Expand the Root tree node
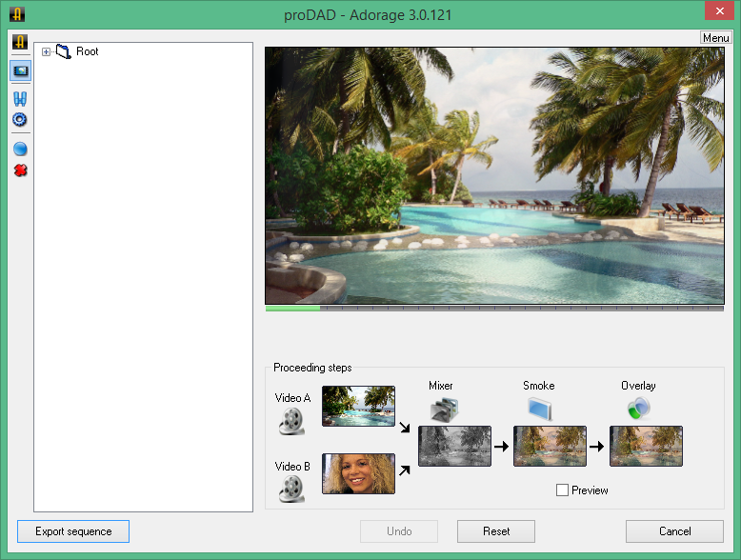 [x=47, y=51]
